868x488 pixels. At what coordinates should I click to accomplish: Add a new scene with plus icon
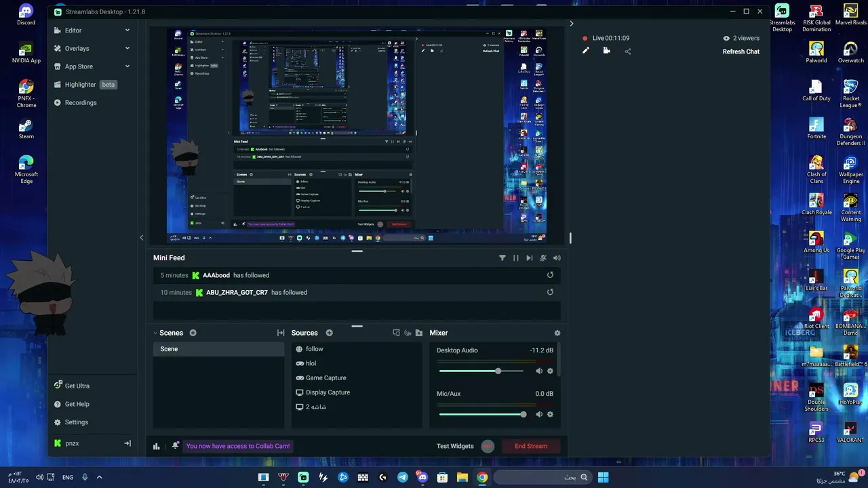point(193,333)
